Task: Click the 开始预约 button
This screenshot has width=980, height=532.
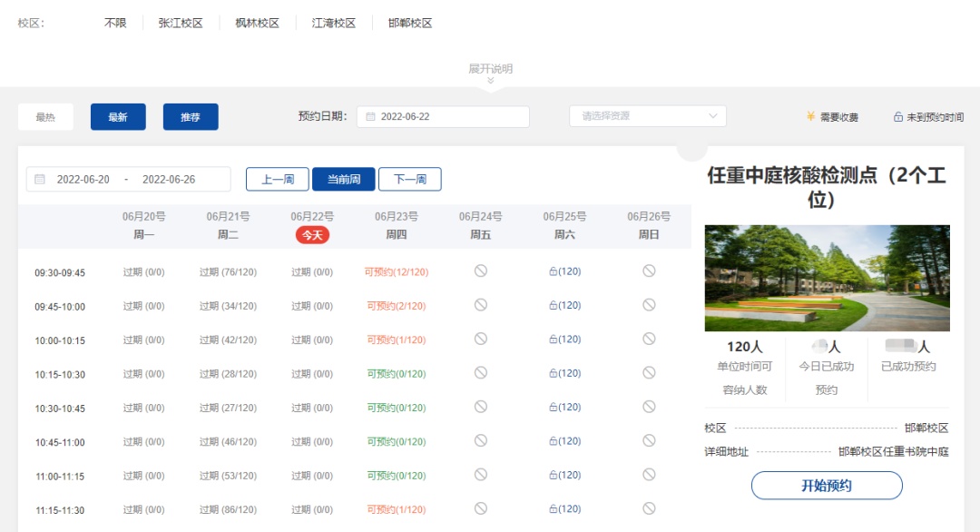Action: point(827,486)
